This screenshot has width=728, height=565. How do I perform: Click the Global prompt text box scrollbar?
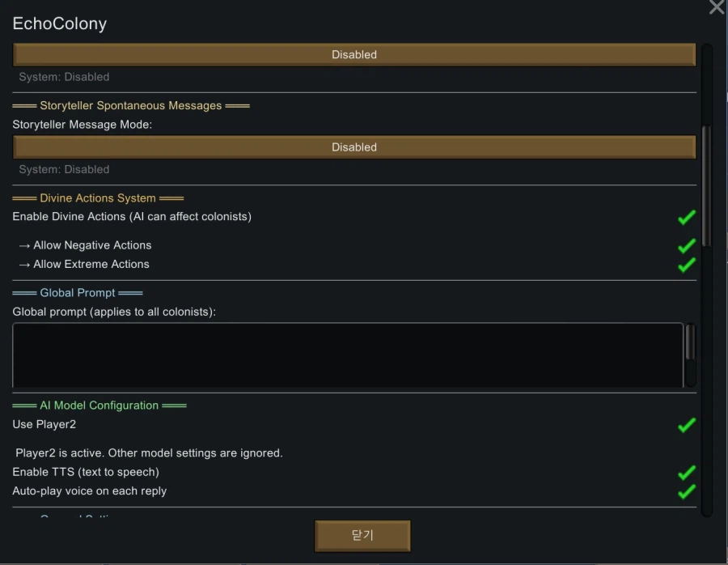click(x=690, y=342)
